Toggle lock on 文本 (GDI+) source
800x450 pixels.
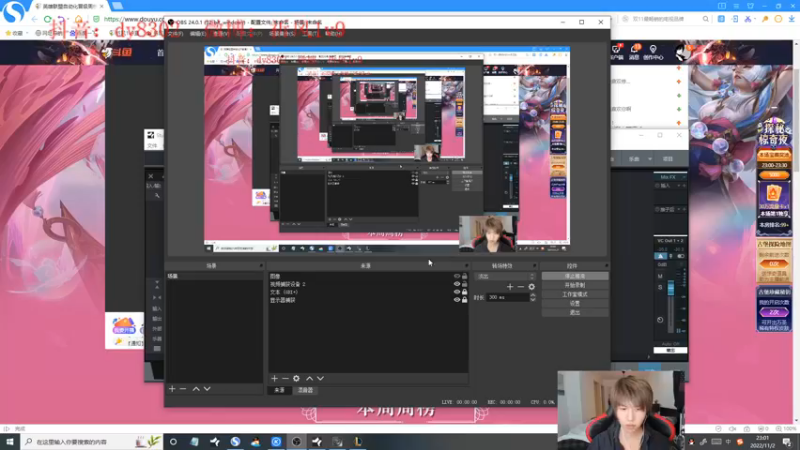pyautogui.click(x=464, y=292)
